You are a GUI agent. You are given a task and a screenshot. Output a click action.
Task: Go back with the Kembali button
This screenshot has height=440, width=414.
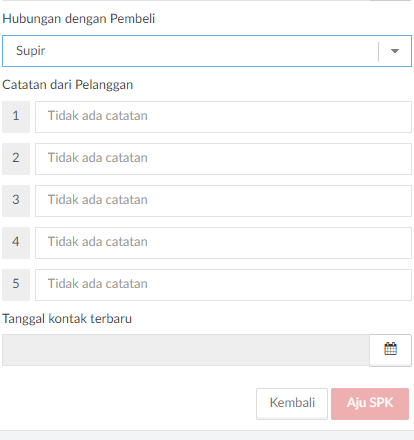tap(292, 404)
